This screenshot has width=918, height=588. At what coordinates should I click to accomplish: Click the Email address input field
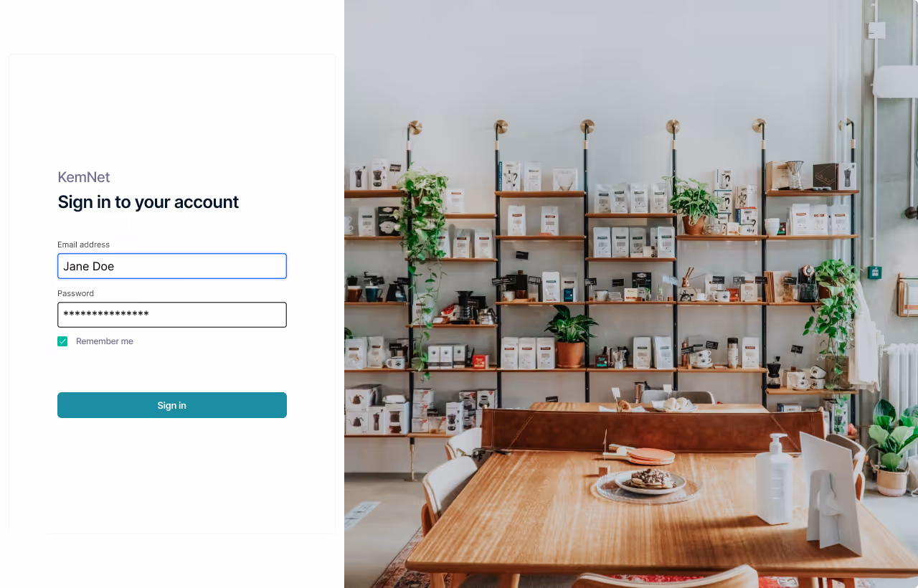tap(172, 266)
